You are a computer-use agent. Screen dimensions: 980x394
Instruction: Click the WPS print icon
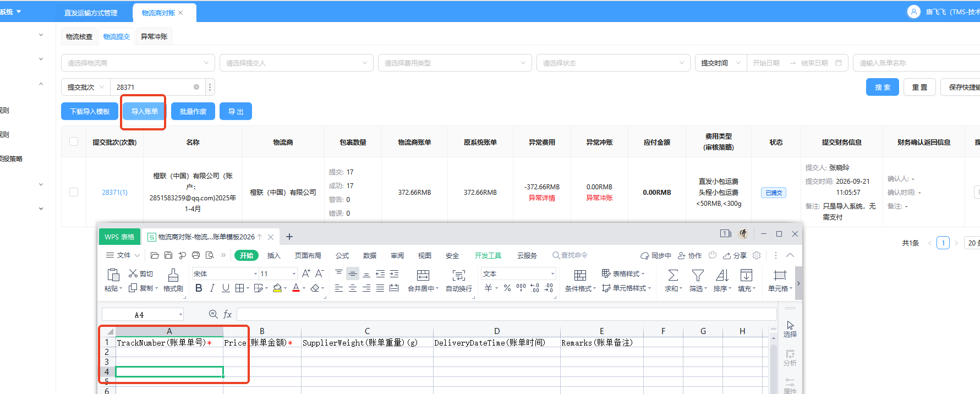196,255
